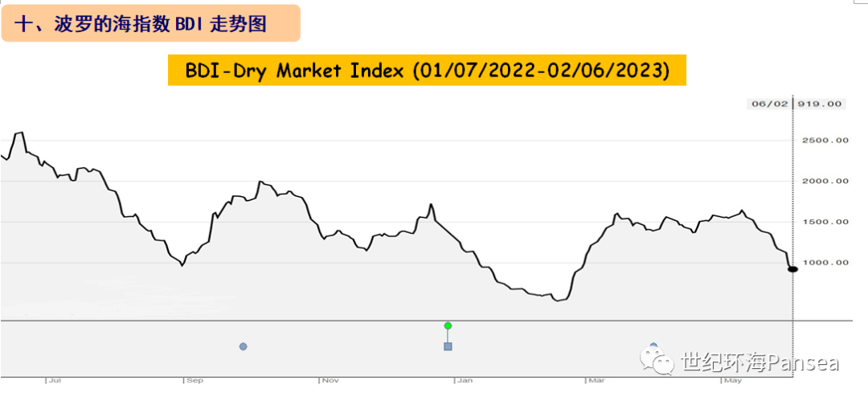Click the May month label
868x401 pixels.
point(734,381)
